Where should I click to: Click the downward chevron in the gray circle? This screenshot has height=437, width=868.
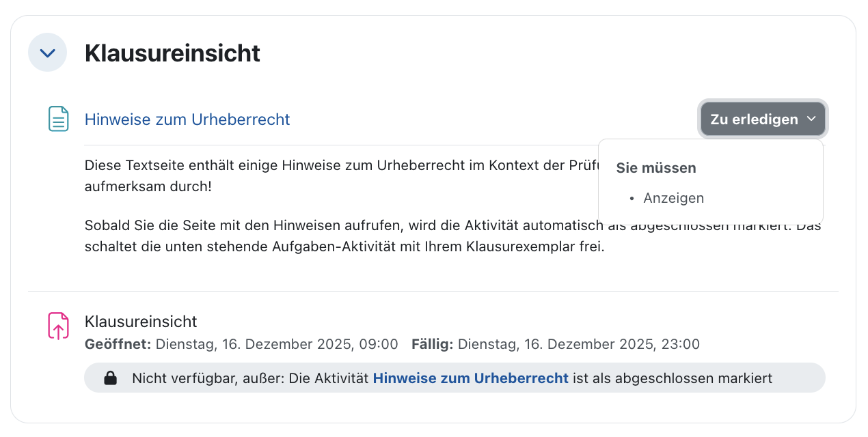coord(47,52)
